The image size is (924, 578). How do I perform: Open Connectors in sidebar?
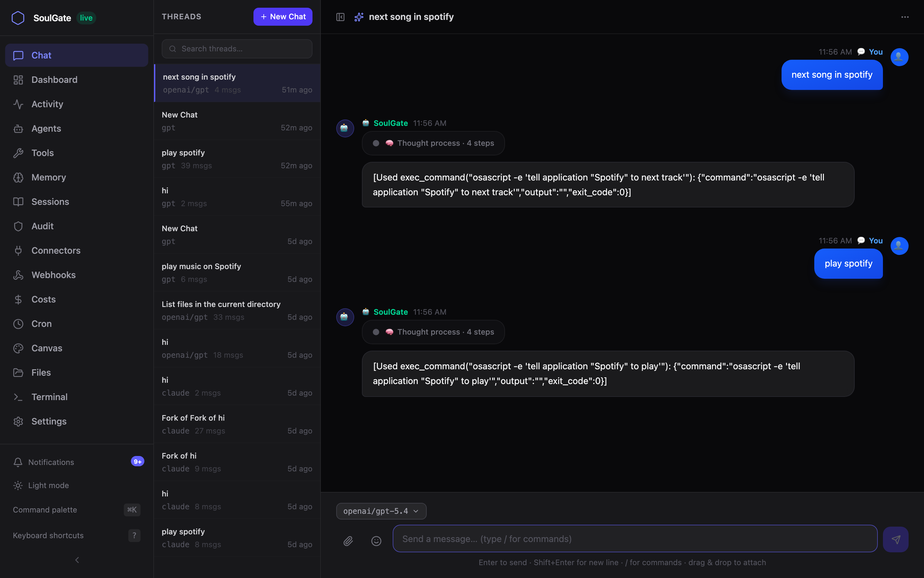76,251
